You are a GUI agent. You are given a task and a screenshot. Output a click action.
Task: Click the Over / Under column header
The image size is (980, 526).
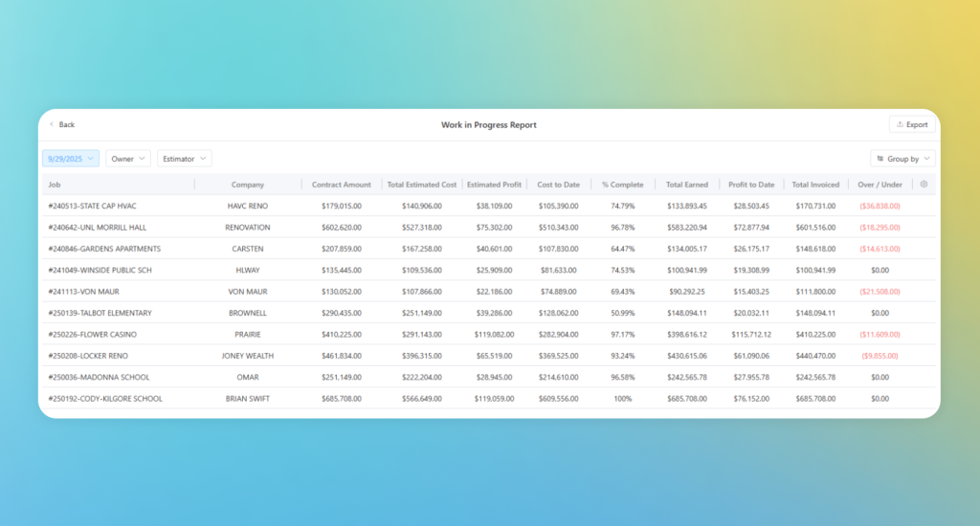click(x=880, y=185)
